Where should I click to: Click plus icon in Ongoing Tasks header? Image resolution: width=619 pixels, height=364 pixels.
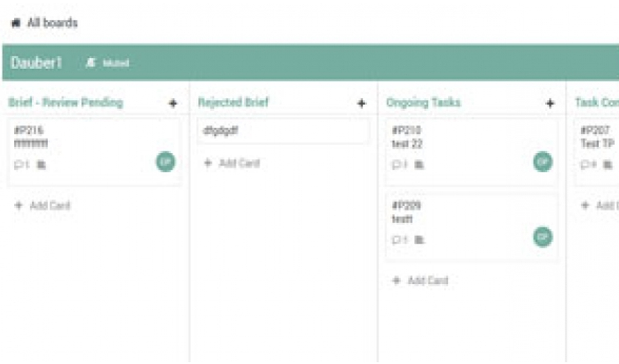click(550, 104)
